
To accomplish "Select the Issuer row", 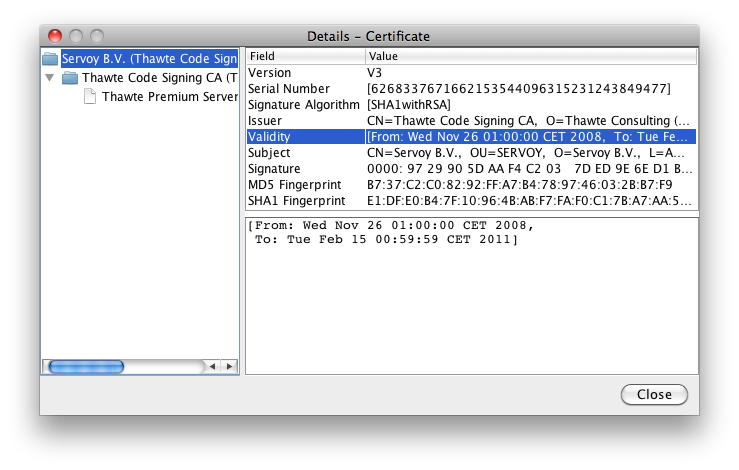I will click(x=471, y=121).
